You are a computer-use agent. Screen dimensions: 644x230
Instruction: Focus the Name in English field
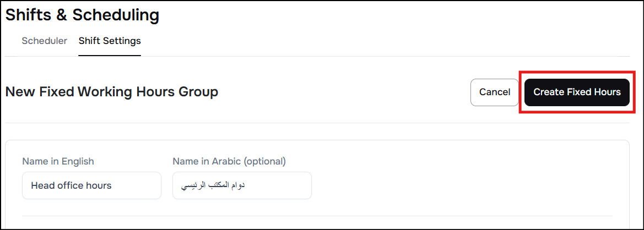(x=91, y=185)
